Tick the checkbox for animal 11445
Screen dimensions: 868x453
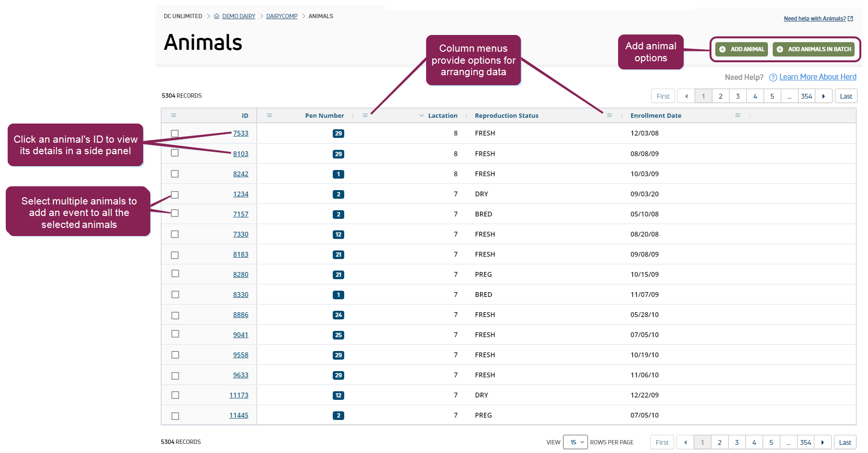coord(175,416)
